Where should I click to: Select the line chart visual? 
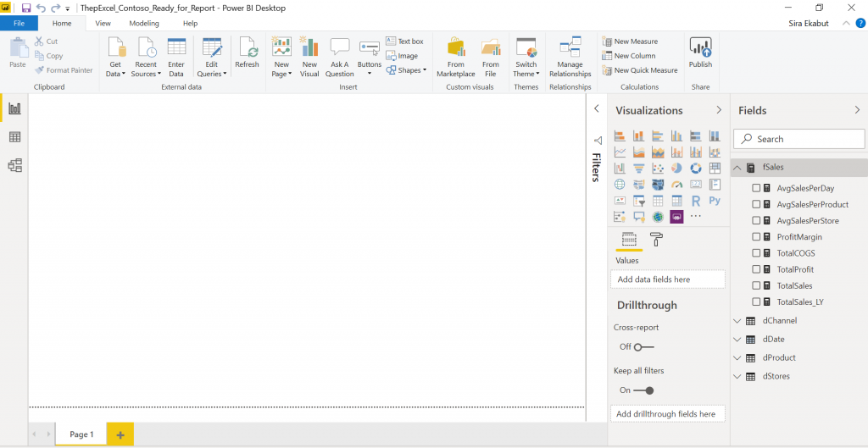point(620,152)
